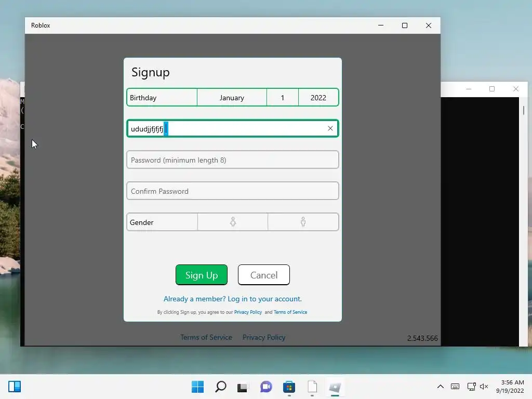Open the birthday year dropdown showing 2022

318,98
